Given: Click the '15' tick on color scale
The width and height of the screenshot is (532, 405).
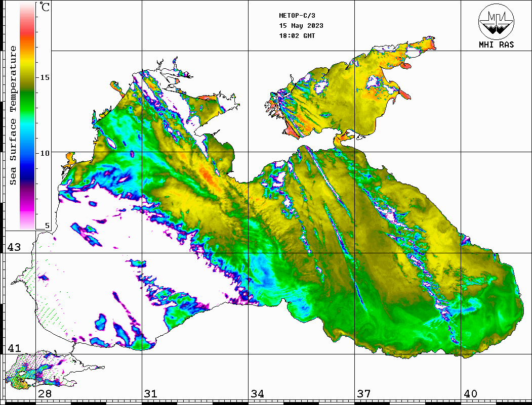Looking at the screenshot, I should point(45,77).
